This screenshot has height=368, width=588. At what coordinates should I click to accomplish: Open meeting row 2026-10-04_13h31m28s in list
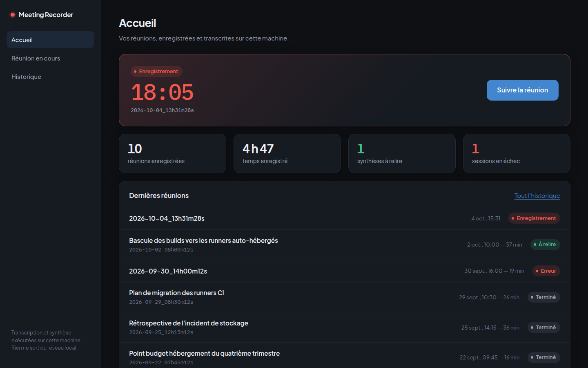point(345,218)
